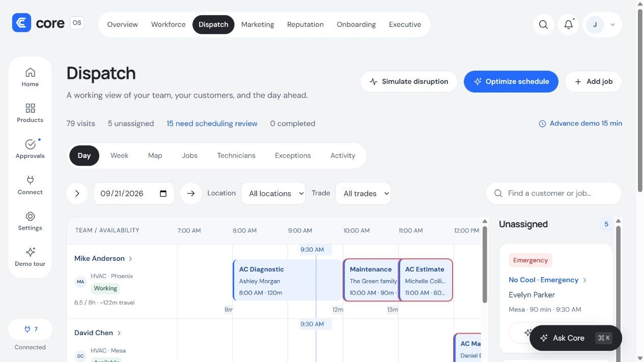644x362 pixels.
Task: Switch to Reputation top tab
Action: click(305, 24)
